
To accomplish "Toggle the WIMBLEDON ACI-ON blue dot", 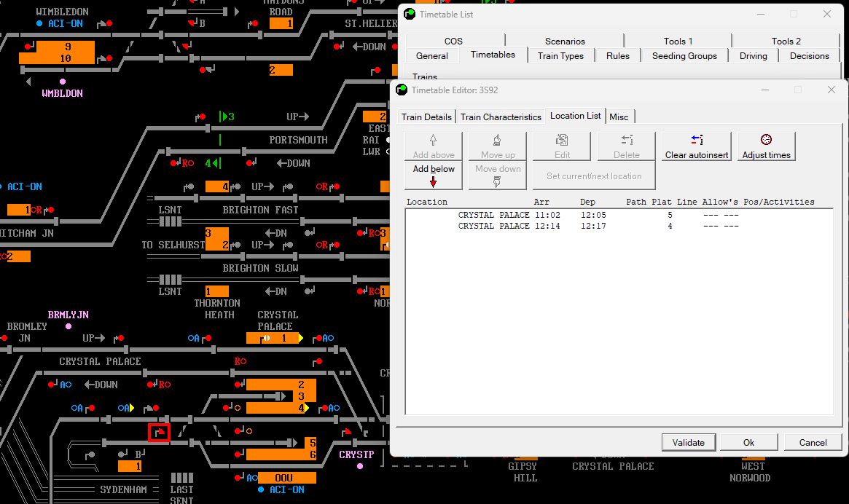I will [x=39, y=23].
